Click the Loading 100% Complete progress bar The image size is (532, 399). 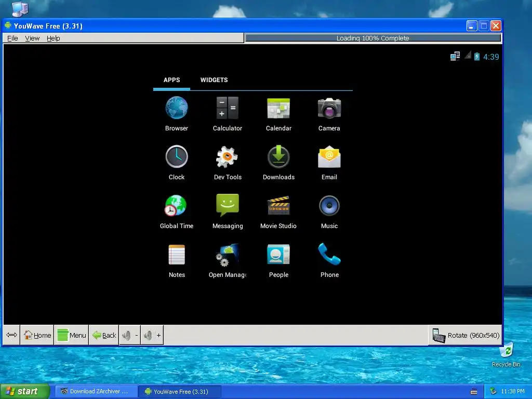pos(373,38)
